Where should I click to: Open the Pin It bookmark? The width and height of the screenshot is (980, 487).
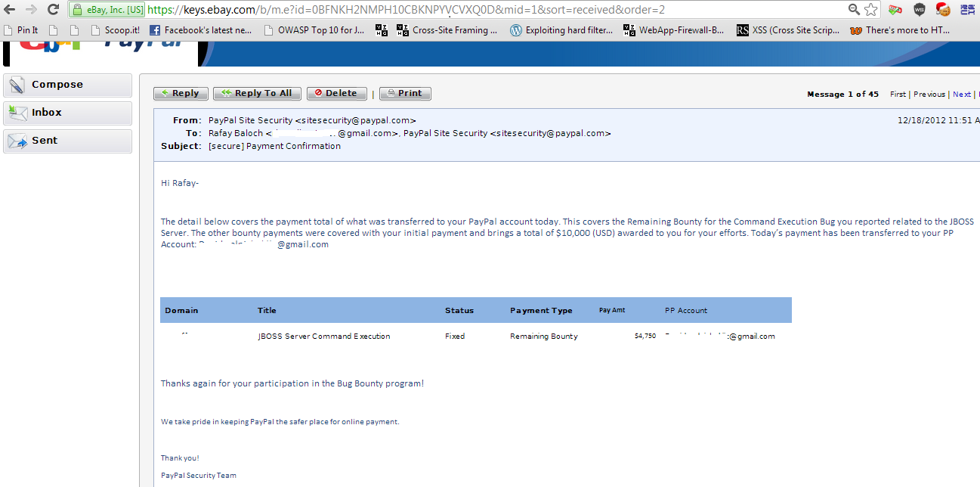click(21, 30)
